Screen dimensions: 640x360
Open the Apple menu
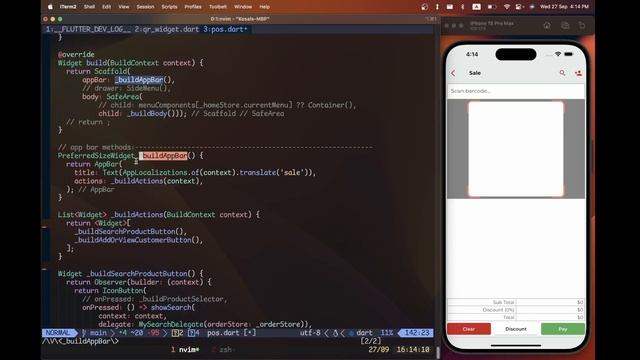point(50,7)
